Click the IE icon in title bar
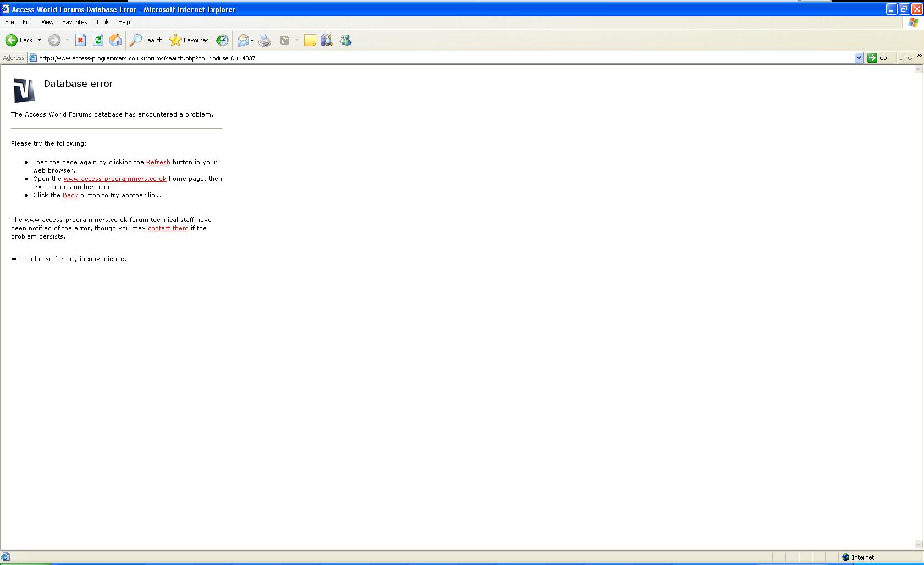The image size is (924, 565). 5,9
